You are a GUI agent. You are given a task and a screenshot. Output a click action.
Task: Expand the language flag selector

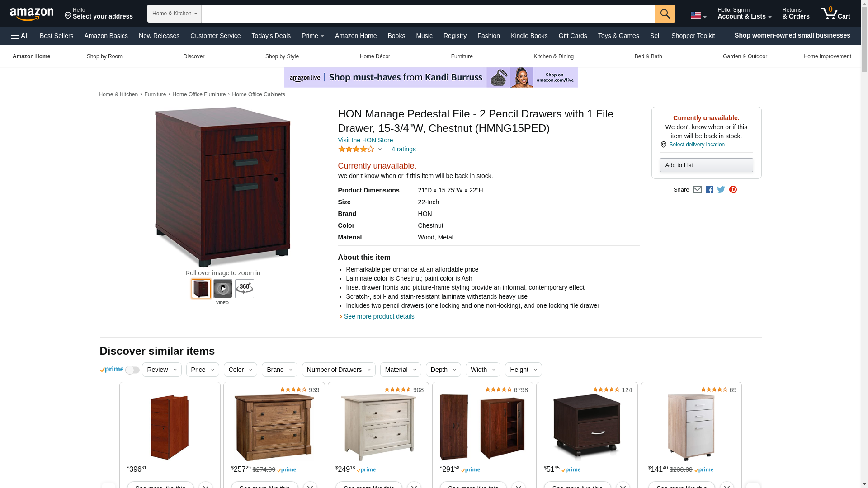(698, 16)
